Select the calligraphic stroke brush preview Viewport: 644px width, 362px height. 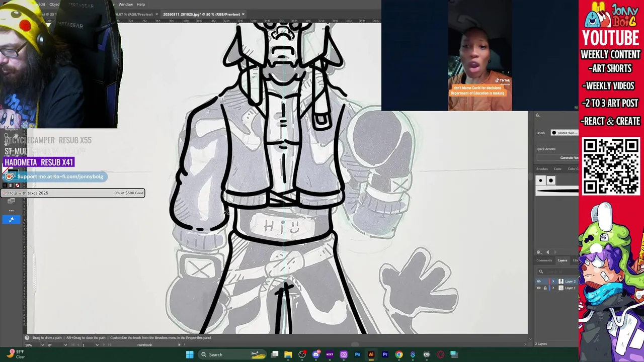[x=557, y=191]
